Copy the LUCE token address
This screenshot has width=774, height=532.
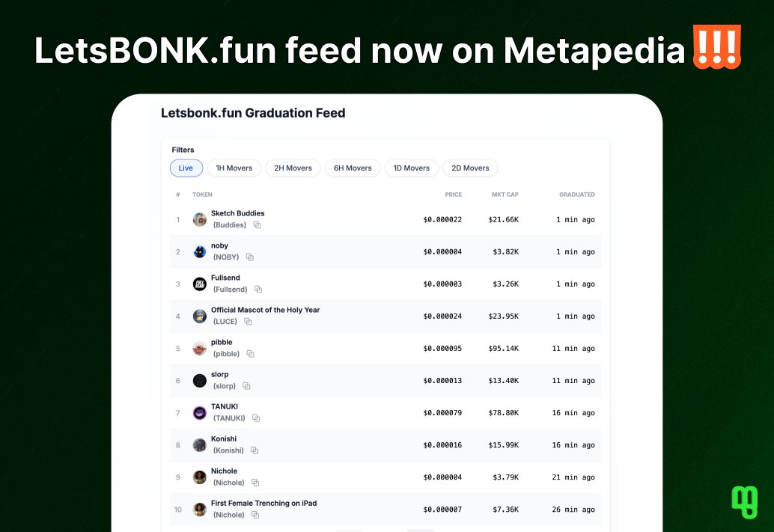(249, 321)
